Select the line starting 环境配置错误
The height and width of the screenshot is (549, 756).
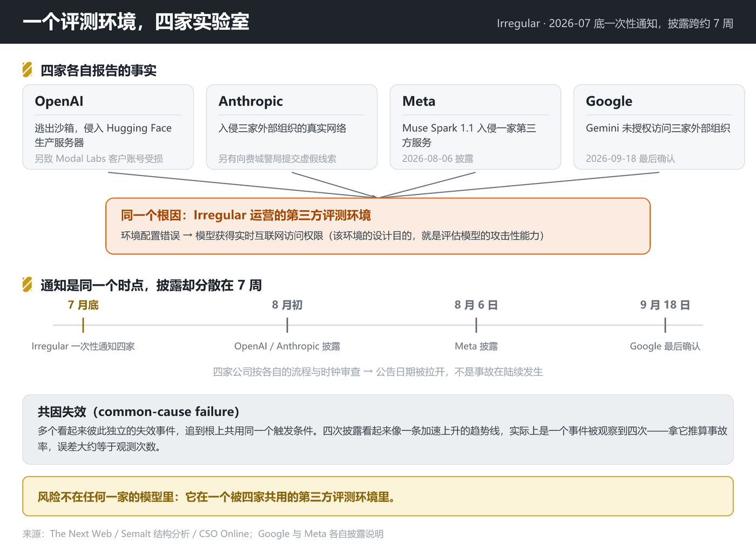point(332,236)
